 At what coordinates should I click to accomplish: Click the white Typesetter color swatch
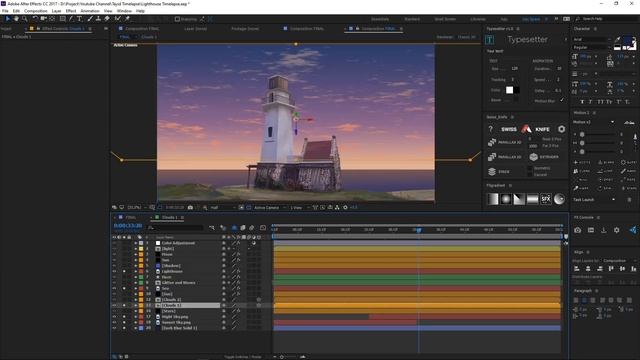coord(509,90)
